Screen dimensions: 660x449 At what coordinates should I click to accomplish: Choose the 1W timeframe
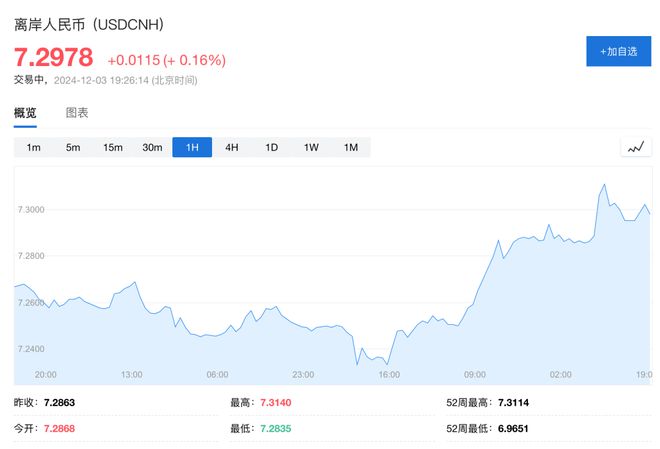311,147
